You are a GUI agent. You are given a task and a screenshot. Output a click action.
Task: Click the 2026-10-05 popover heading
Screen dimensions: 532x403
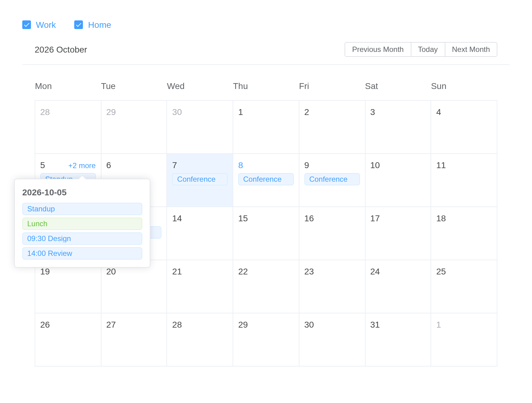45,192
